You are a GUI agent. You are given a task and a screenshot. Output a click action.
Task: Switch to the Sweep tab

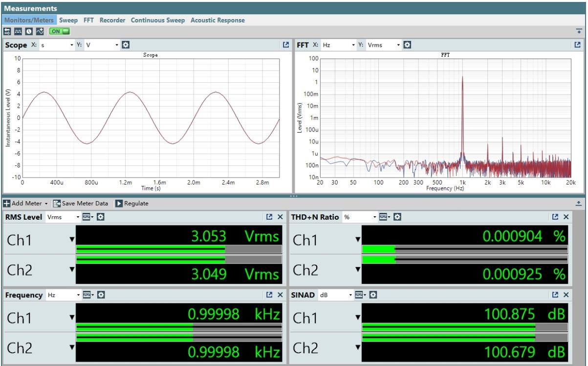tap(68, 21)
